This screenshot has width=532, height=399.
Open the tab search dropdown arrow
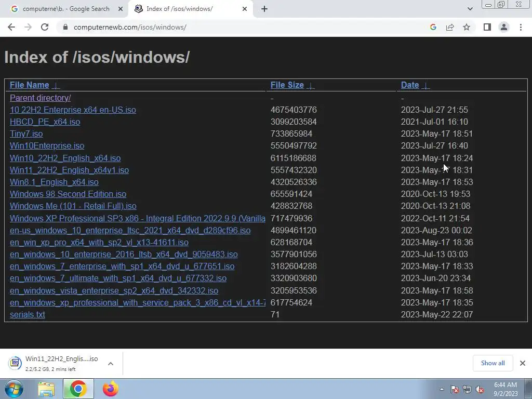[x=470, y=9]
